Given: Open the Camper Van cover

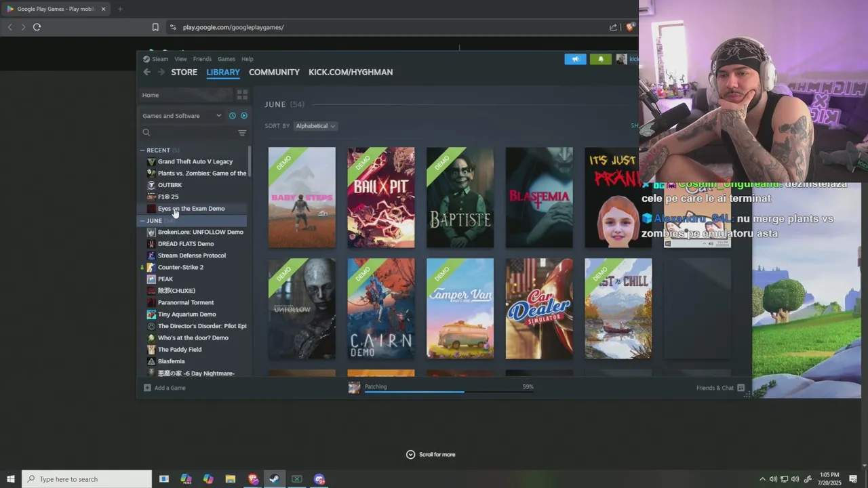Looking at the screenshot, I should point(460,308).
